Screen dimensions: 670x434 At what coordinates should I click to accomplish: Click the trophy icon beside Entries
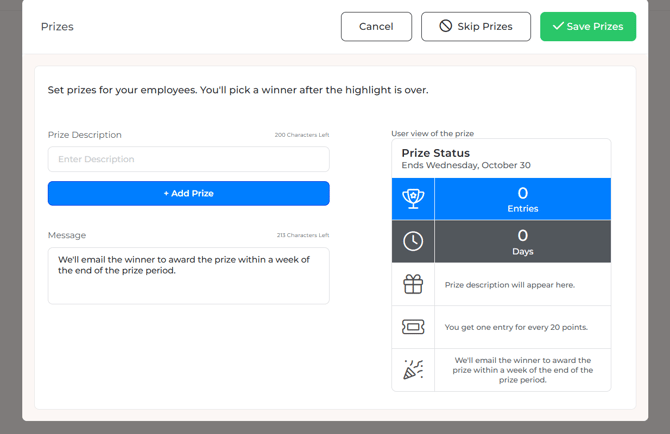tap(413, 199)
